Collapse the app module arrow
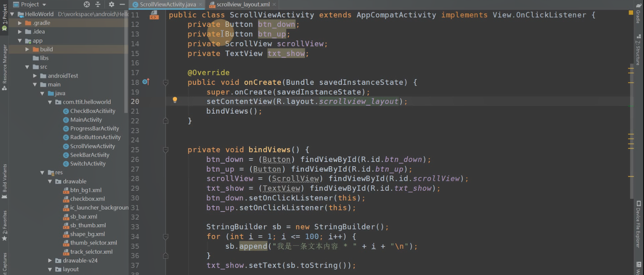Viewport: 644px width, 275px height. pyautogui.click(x=20, y=40)
